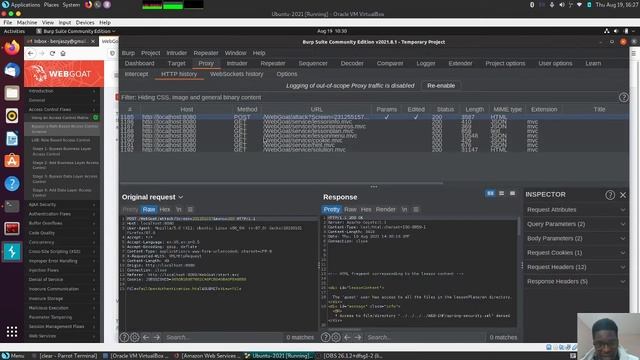This screenshot has height=360, width=640.
Task: Open request message editor options menu icon
Action: [x=190, y=209]
